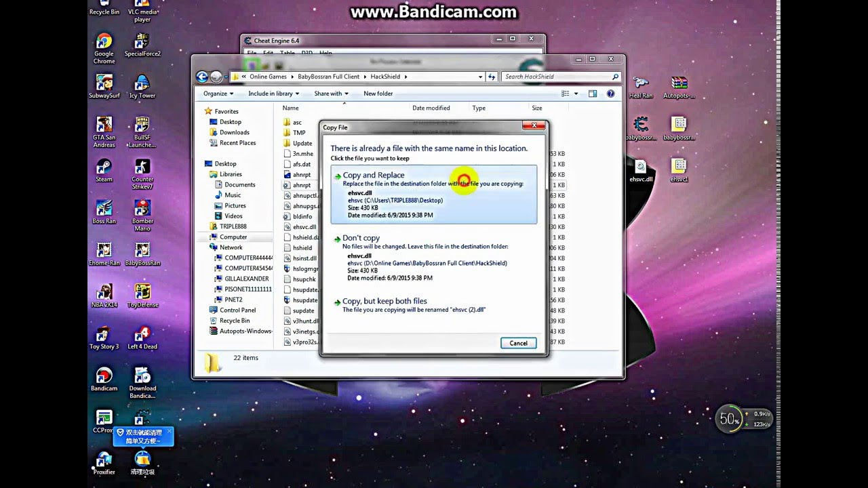Toggle the Explorer preview pane button
This screenshot has height=488, width=868.
592,94
